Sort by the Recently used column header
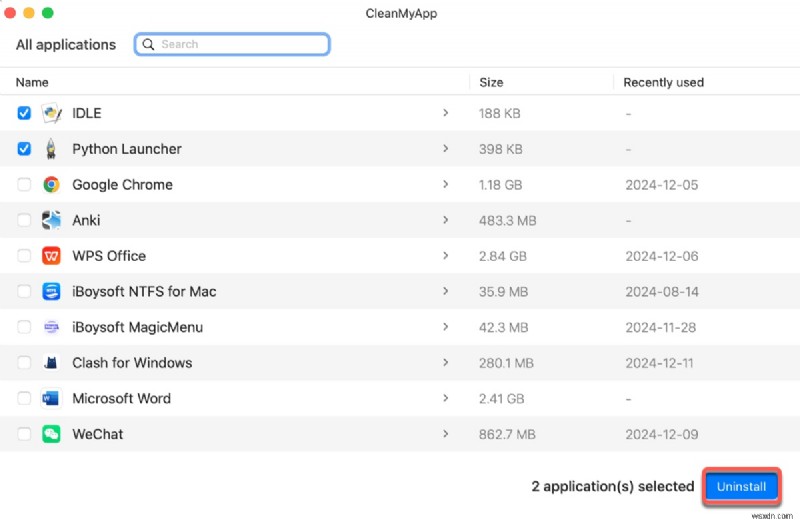 point(663,82)
